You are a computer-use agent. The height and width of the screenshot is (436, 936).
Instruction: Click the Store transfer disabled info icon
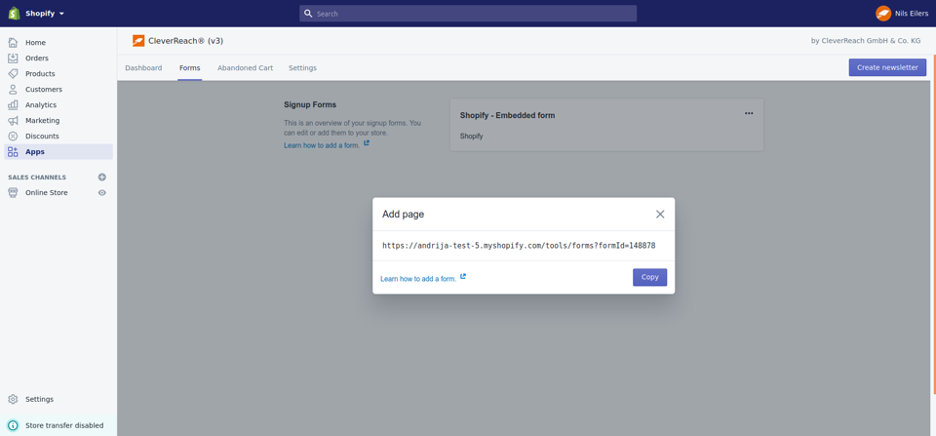pyautogui.click(x=13, y=425)
